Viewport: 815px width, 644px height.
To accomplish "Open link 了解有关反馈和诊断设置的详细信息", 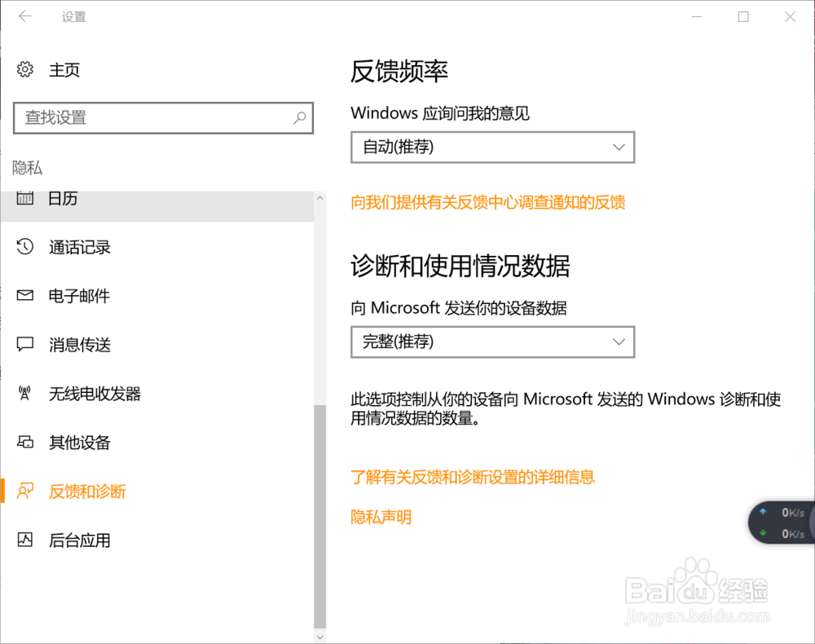I will point(473,477).
